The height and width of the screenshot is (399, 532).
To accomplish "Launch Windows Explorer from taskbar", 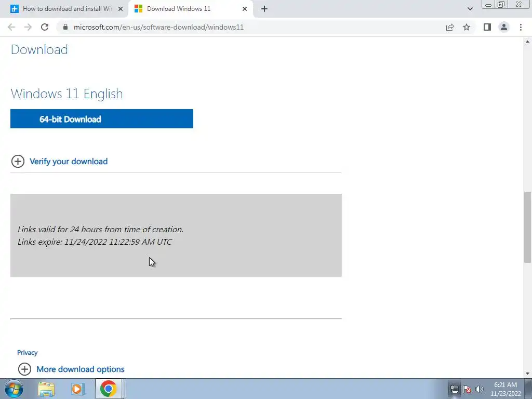I will pyautogui.click(x=46, y=389).
